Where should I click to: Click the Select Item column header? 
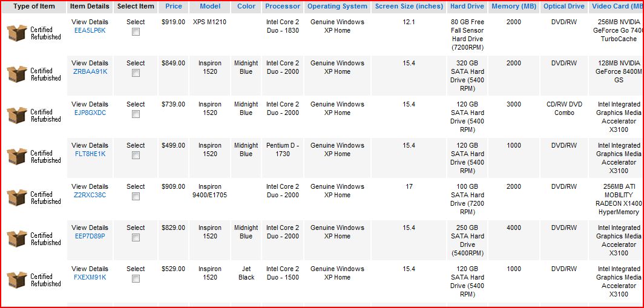[136, 6]
